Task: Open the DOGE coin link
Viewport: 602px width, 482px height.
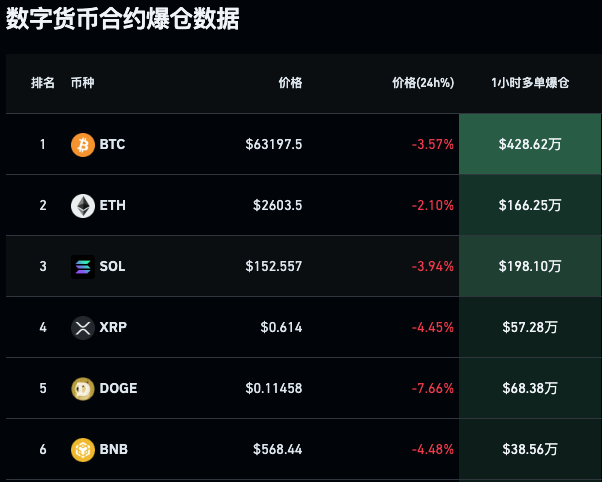Action: [118, 388]
